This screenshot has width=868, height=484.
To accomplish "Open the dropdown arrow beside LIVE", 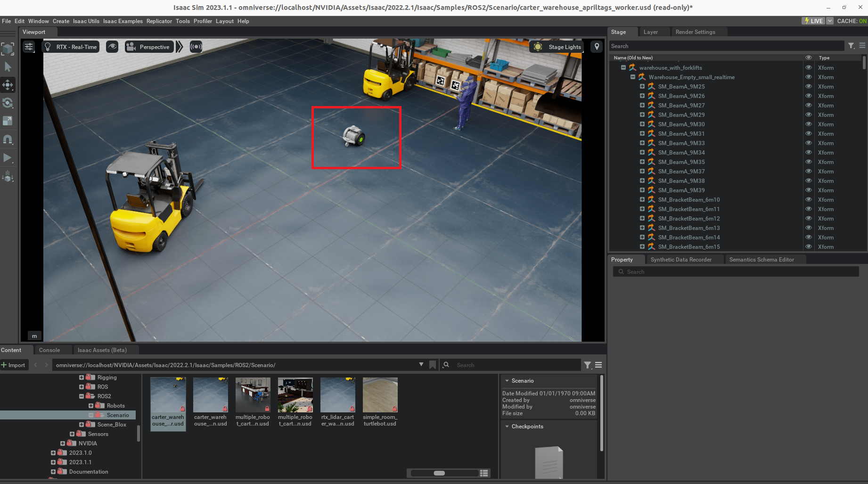I will pyautogui.click(x=830, y=21).
